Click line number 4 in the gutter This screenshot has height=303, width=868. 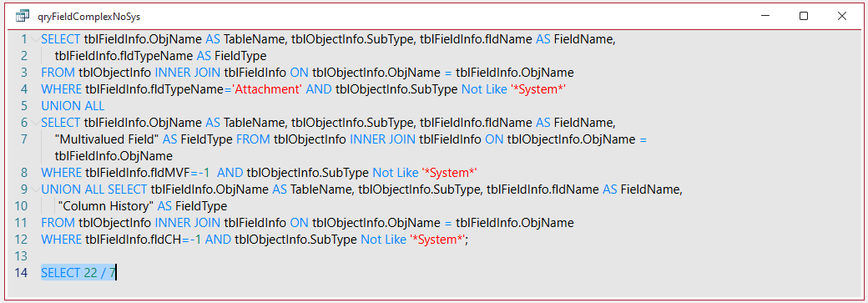coord(24,89)
